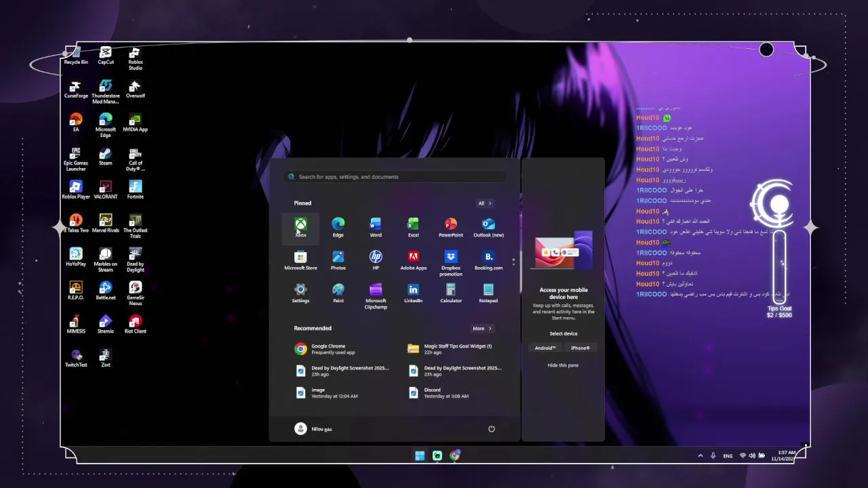The image size is (868, 488).
Task: Open the HP pinned app
Action: (x=376, y=260)
